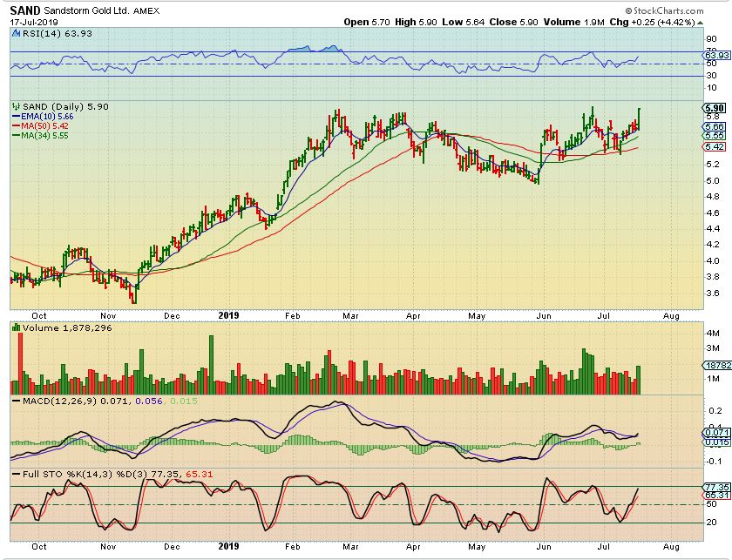Click the Aug label on bottom axis
This screenshot has width=732, height=560.
coord(671,546)
